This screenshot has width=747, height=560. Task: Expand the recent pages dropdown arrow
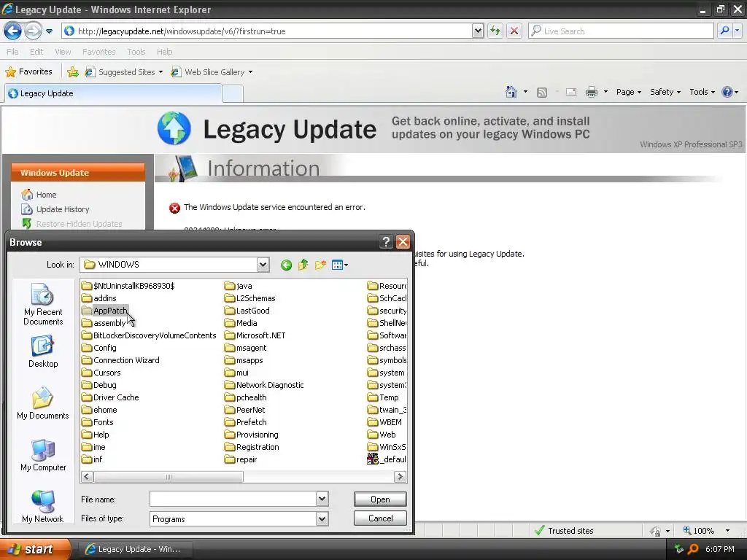click(49, 31)
